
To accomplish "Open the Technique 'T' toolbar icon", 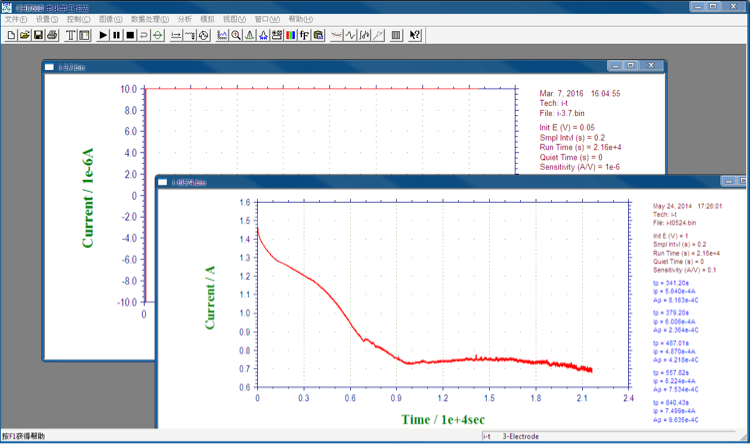I will pyautogui.click(x=71, y=35).
